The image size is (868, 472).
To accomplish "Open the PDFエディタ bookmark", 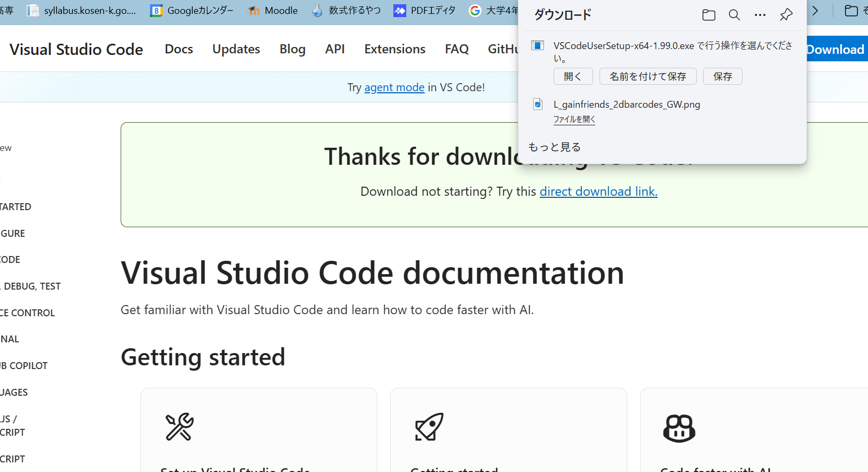I will [x=425, y=10].
